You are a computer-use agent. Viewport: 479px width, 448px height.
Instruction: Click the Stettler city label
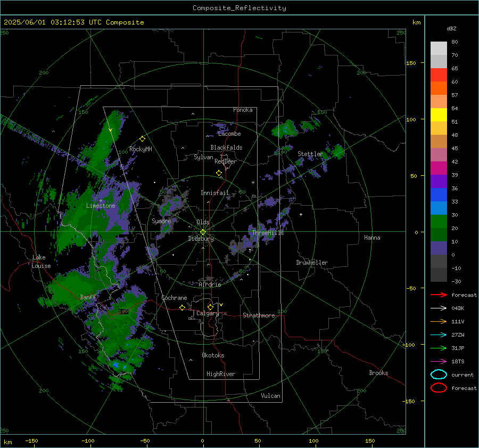coord(310,154)
